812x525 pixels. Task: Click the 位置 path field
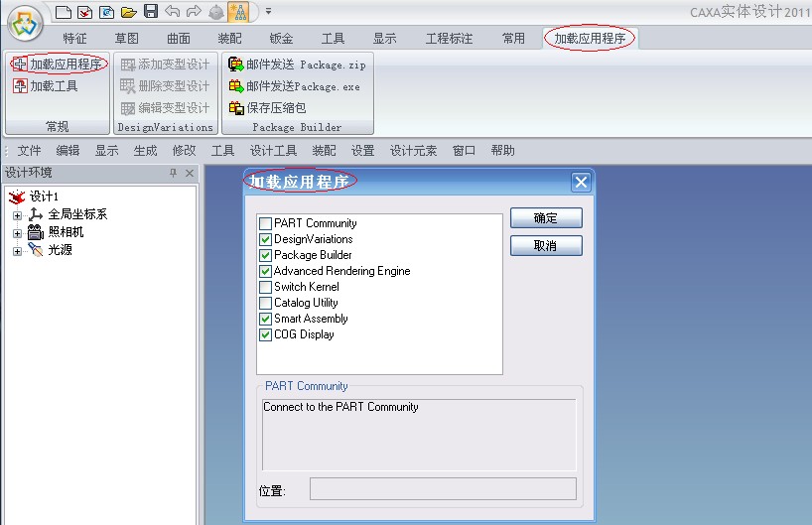[443, 488]
